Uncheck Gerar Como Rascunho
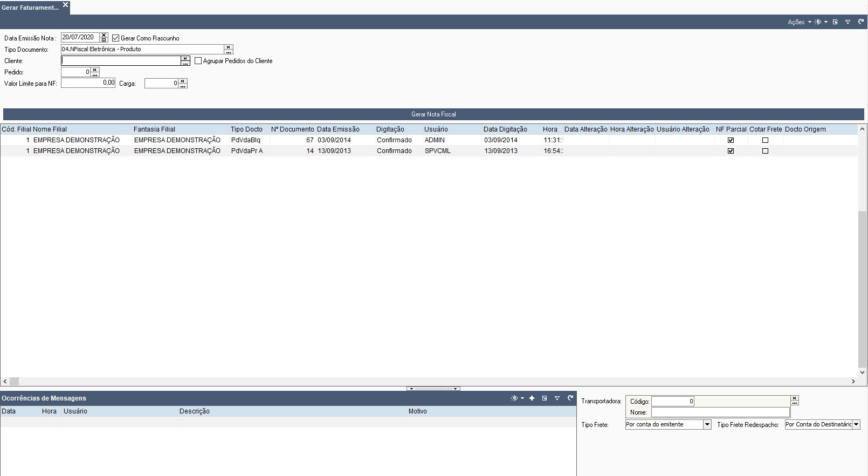 115,38
